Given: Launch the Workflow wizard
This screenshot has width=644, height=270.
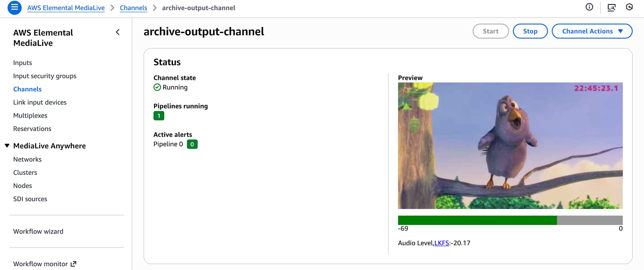Looking at the screenshot, I should tap(38, 232).
